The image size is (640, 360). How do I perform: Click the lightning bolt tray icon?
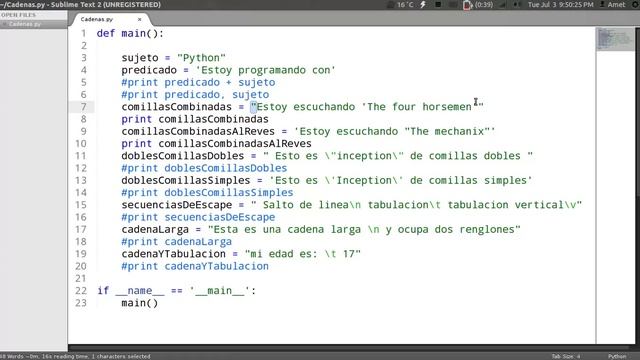pyautogui.click(x=423, y=4)
